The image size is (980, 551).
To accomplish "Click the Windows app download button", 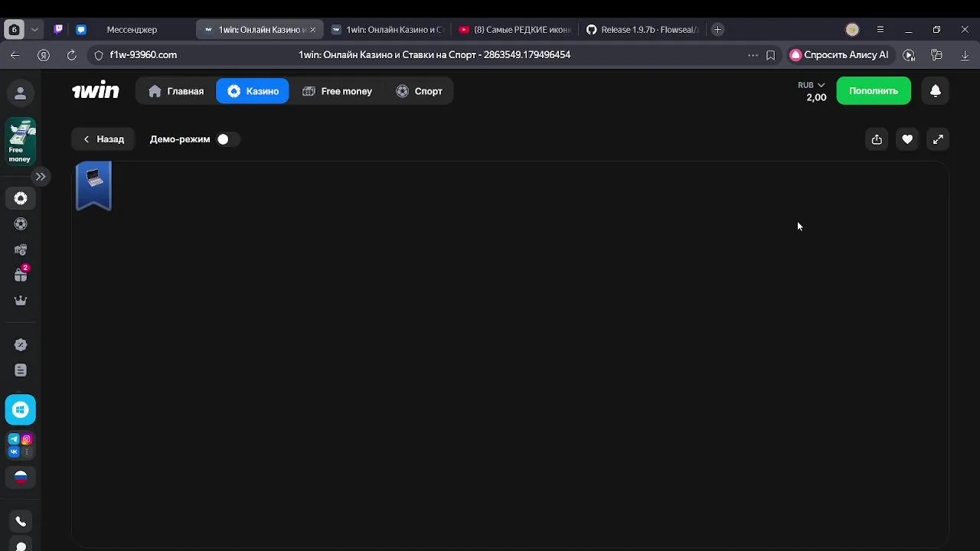I will 21,410.
